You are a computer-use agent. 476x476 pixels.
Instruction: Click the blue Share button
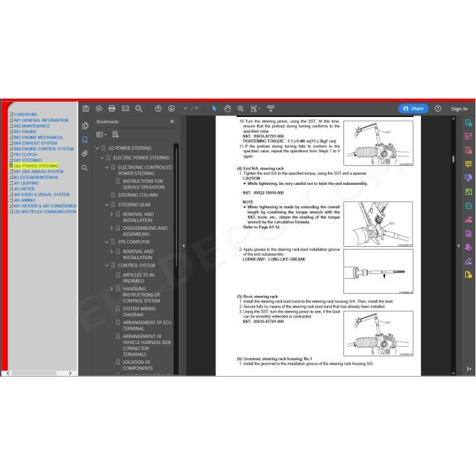(413, 108)
